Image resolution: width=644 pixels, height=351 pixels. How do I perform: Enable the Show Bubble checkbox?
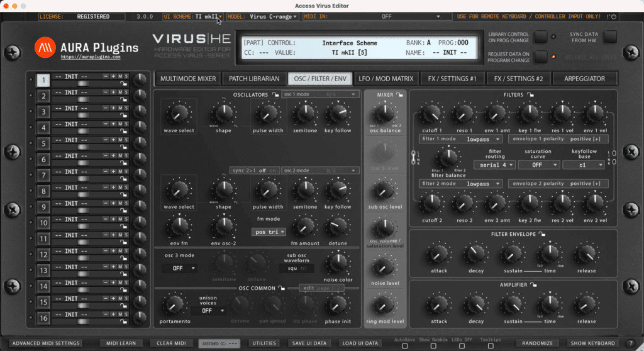point(433,346)
